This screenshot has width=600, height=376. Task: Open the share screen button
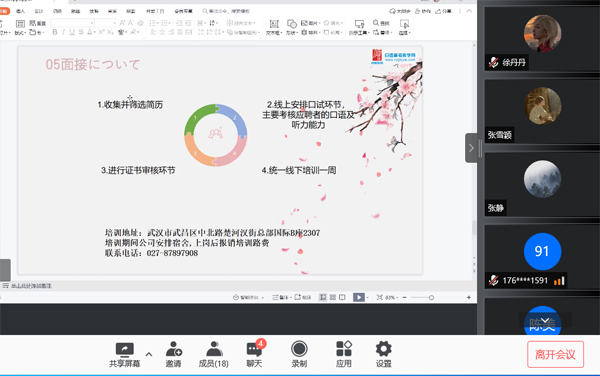(x=124, y=355)
